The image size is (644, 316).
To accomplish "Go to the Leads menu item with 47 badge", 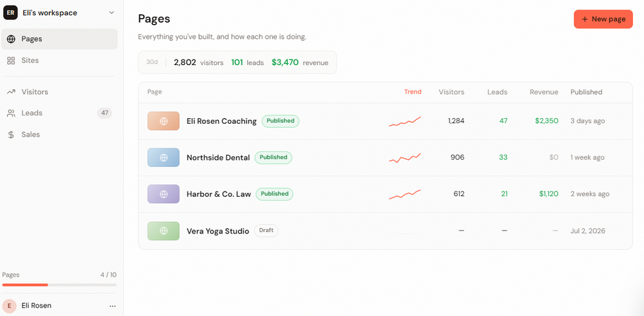I will pos(59,113).
